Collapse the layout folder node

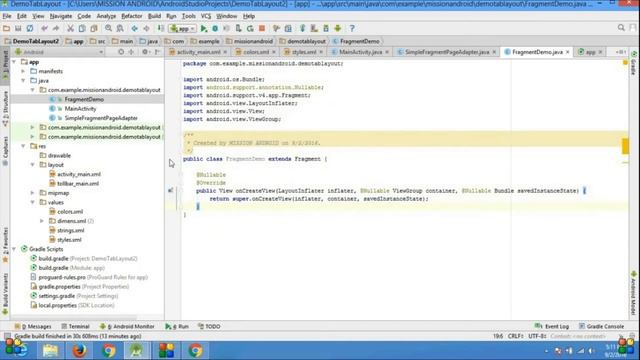coord(33,165)
